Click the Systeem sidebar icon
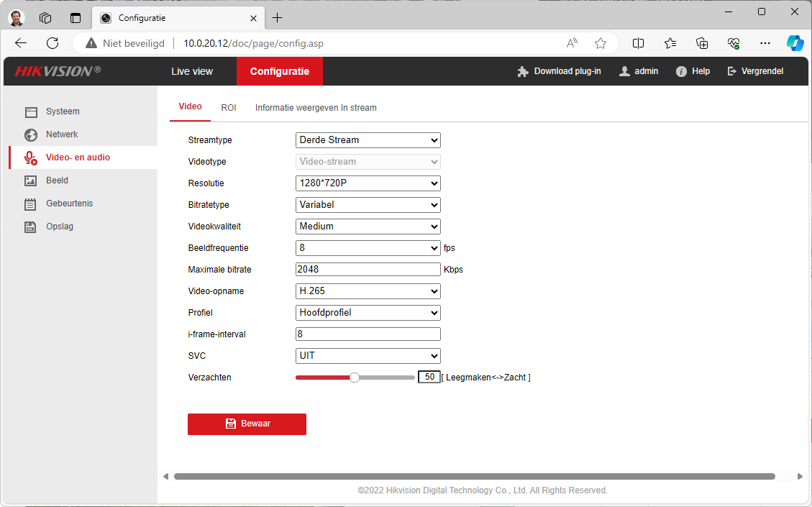 pos(31,112)
